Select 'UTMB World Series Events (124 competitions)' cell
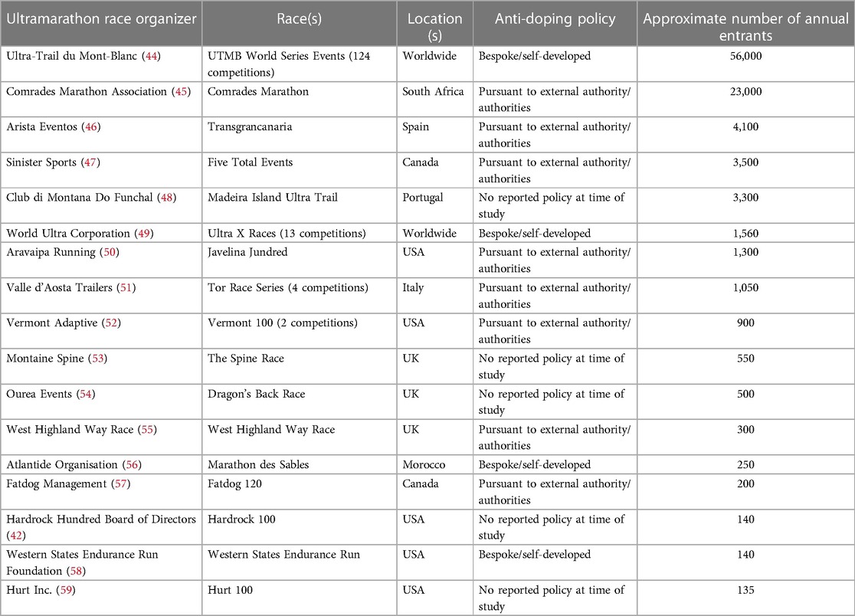This screenshot has height=616, width=855. (300, 64)
